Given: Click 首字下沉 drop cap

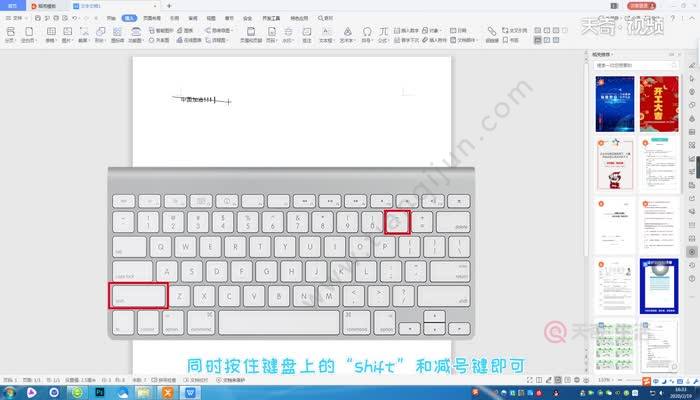Looking at the screenshot, I should click(407, 40).
